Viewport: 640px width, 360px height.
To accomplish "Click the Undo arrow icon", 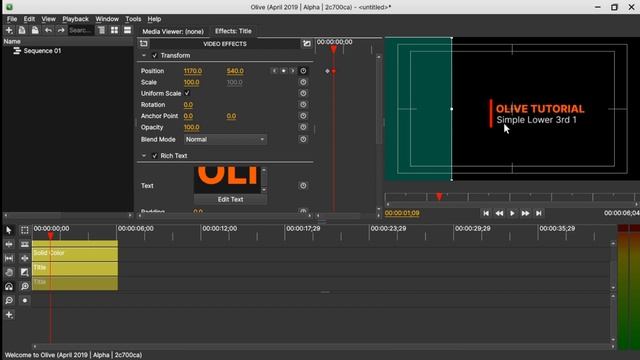I will tap(48, 30).
